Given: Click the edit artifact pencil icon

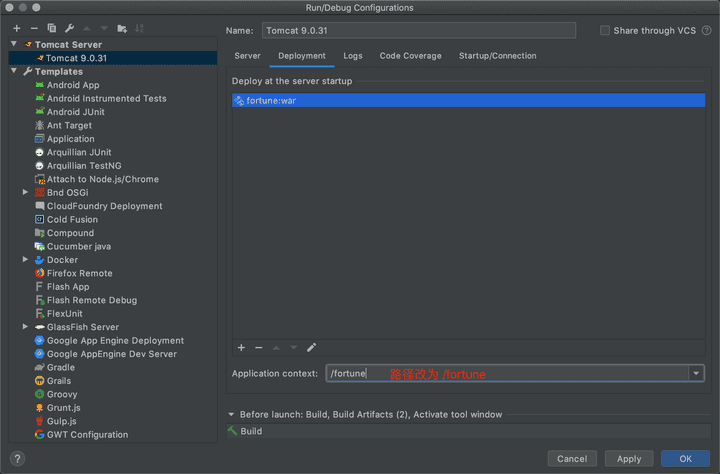Looking at the screenshot, I should pos(311,348).
